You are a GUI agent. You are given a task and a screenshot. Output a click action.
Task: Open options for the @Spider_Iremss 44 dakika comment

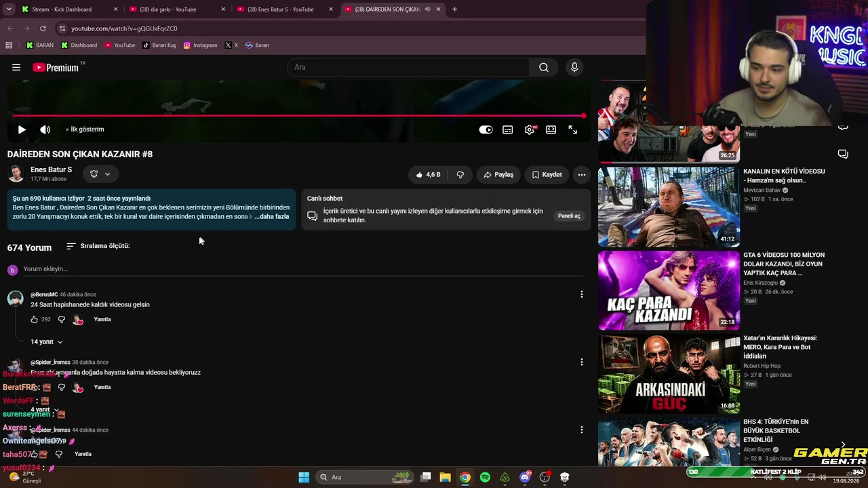coord(581,430)
